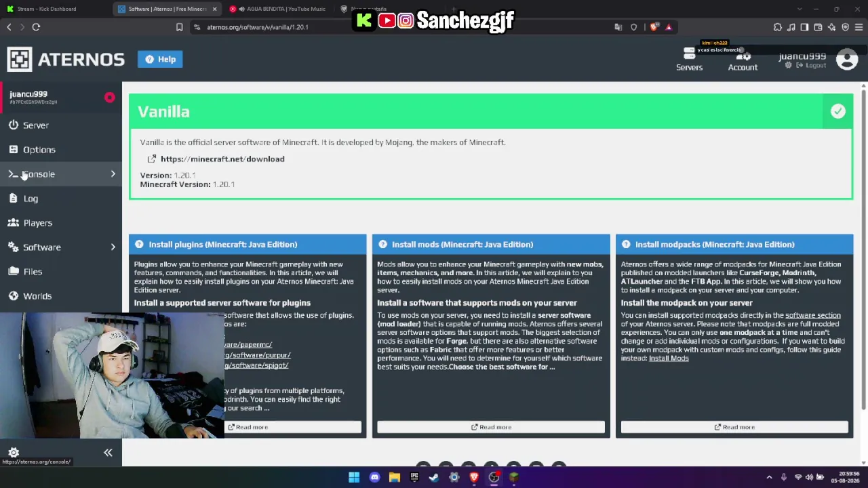The height and width of the screenshot is (488, 868).
Task: Show hidden system tray icons
Action: point(769,477)
